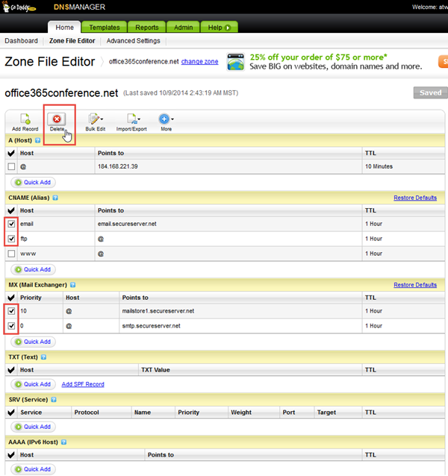Viewport: 448px width, 476px height.
Task: Click help icon next to A (Host)
Action: click(39, 139)
